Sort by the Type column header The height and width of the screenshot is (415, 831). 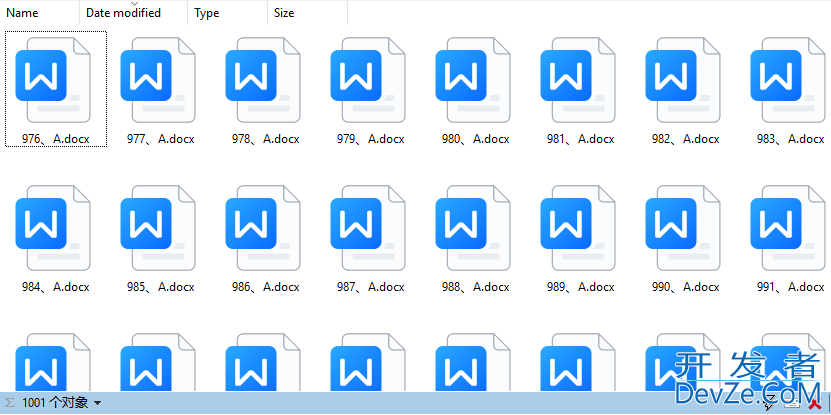click(227, 13)
